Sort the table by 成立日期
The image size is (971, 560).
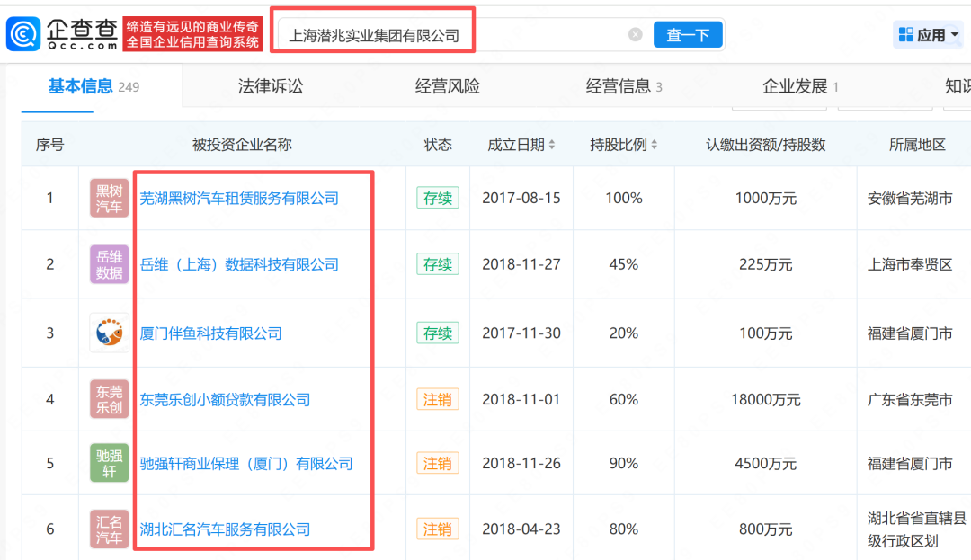pos(521,145)
